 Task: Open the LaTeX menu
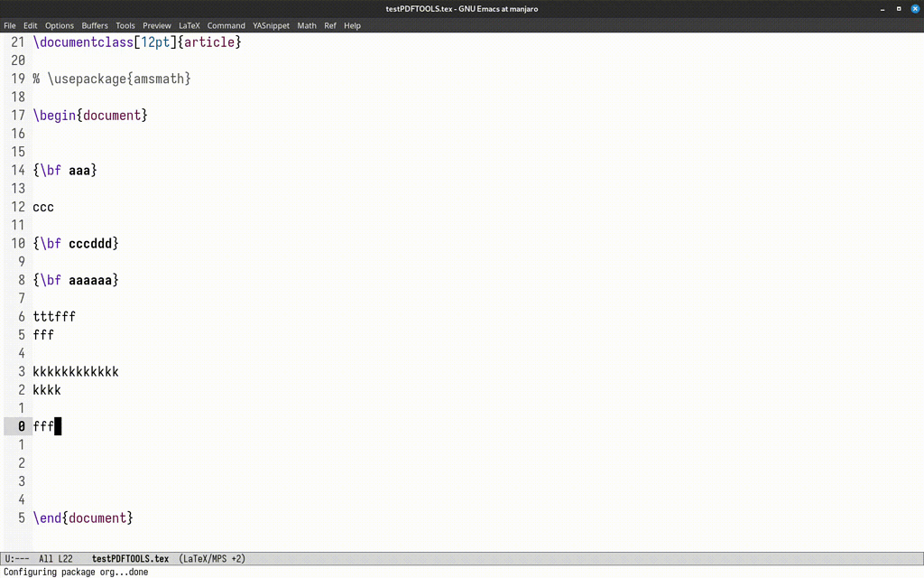tap(189, 25)
